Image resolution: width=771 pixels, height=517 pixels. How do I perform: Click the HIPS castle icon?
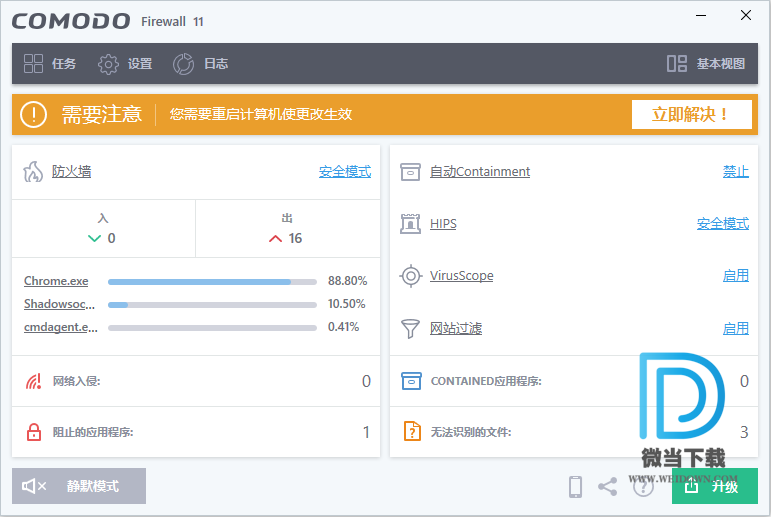pyautogui.click(x=410, y=224)
